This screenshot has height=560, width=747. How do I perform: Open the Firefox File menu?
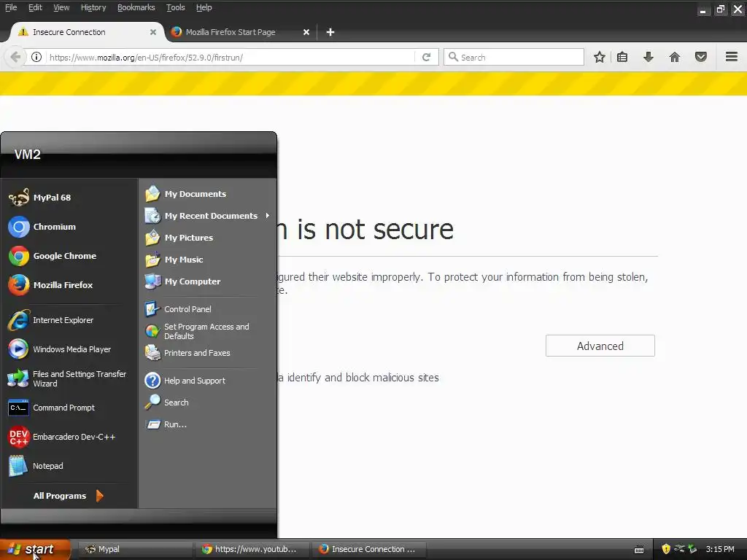point(11,7)
